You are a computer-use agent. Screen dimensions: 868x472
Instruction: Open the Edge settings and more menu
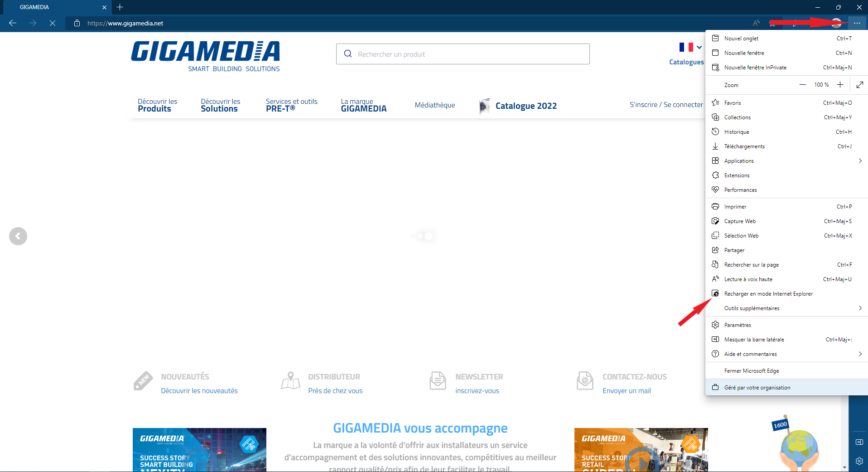[857, 23]
